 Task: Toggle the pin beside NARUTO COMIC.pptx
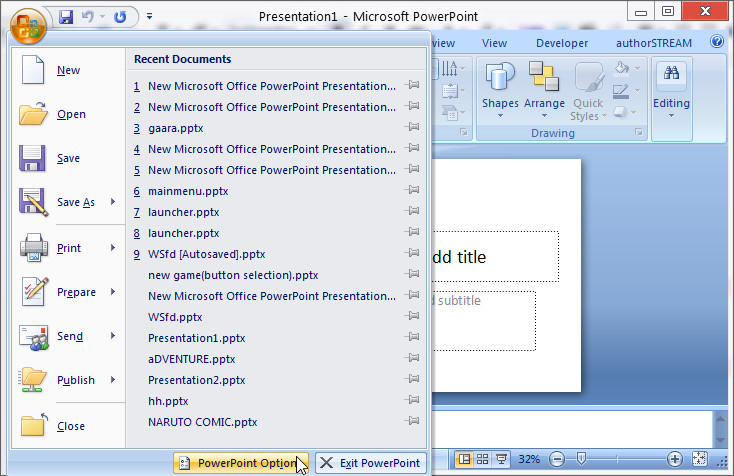click(412, 421)
